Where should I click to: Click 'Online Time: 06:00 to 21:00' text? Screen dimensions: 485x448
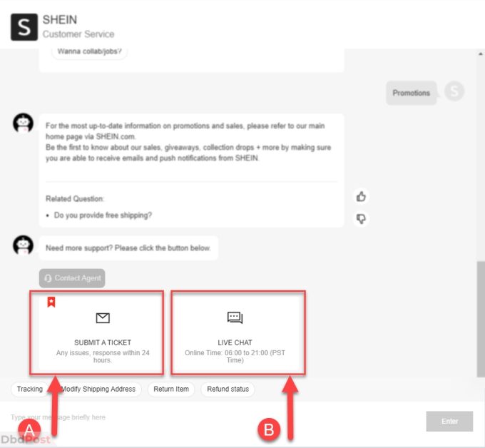point(235,357)
